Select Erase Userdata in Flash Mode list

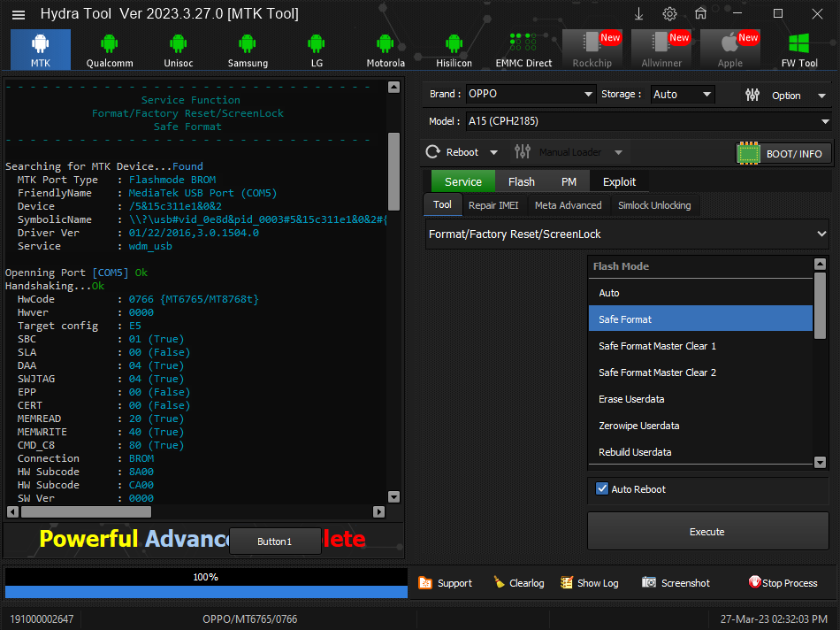[631, 399]
